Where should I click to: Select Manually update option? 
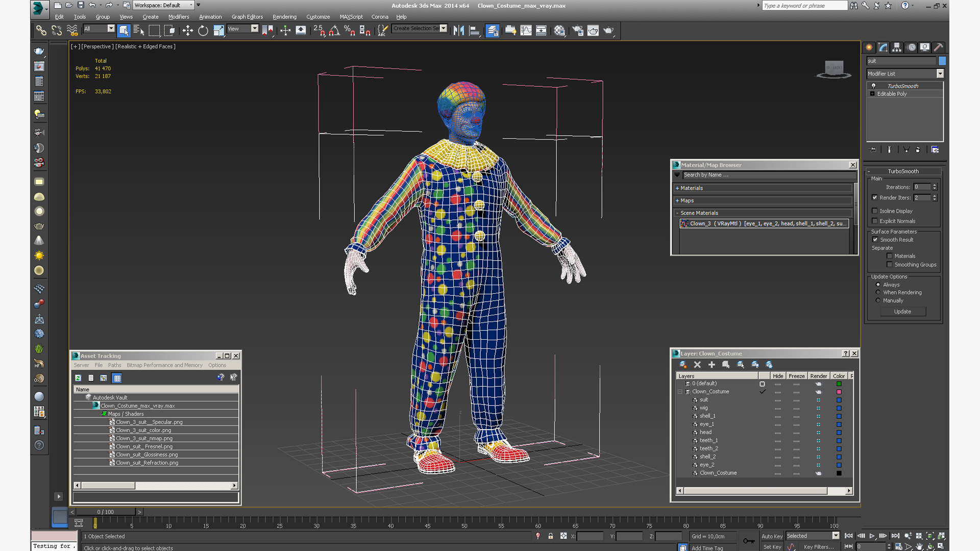[878, 300]
